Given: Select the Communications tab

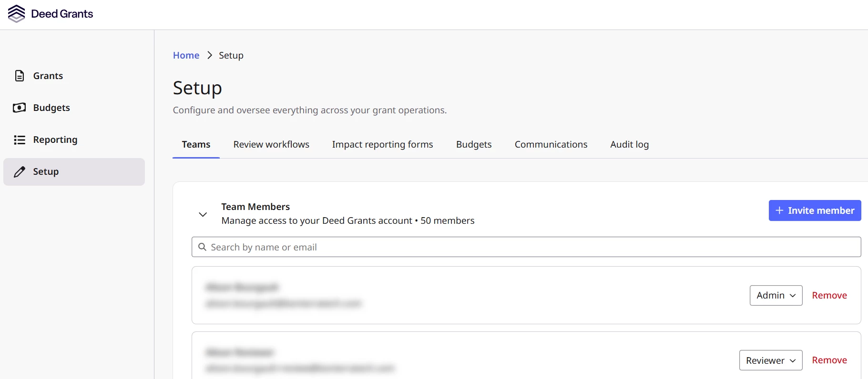Looking at the screenshot, I should coord(551,144).
